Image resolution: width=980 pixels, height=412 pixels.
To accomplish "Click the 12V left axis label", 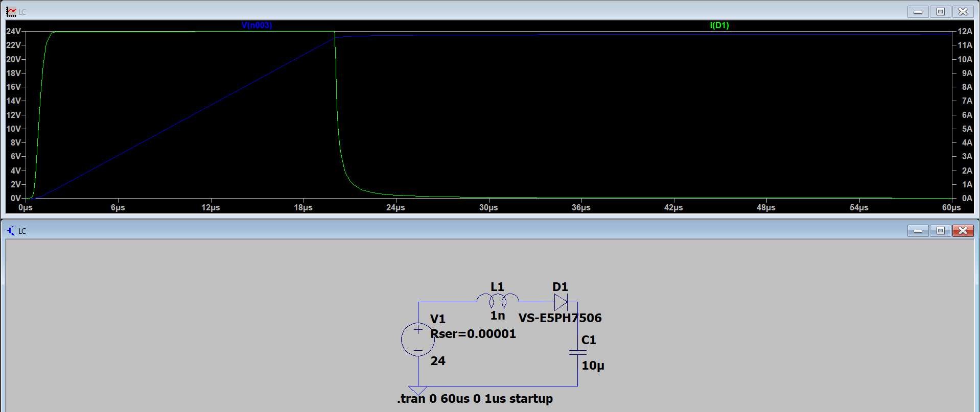I will click(x=14, y=115).
